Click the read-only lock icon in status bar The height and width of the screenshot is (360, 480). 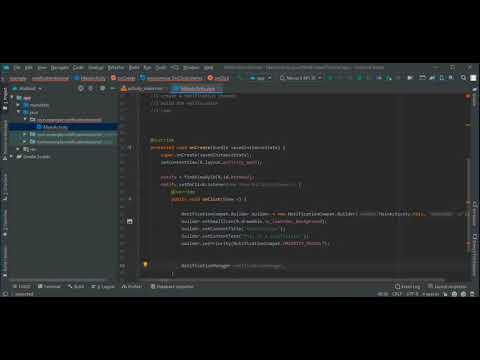click(x=445, y=294)
